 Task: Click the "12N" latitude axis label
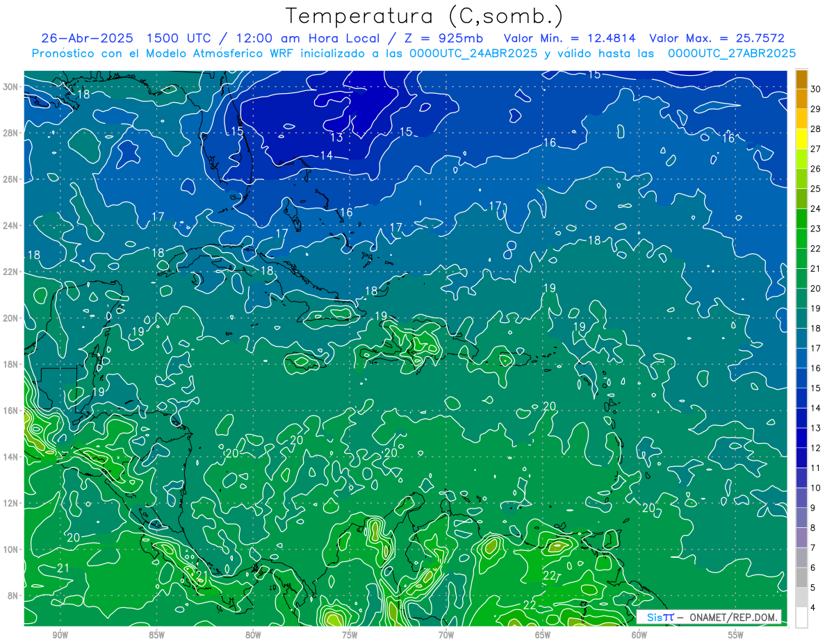[10, 503]
